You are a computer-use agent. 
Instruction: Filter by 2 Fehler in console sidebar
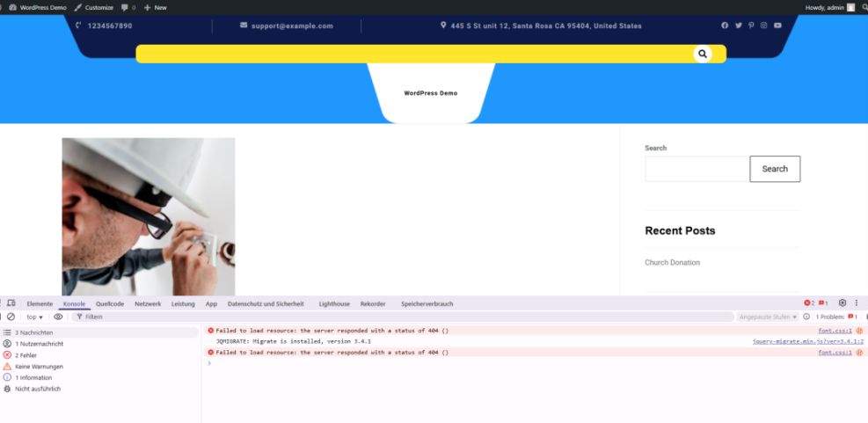pyautogui.click(x=99, y=355)
